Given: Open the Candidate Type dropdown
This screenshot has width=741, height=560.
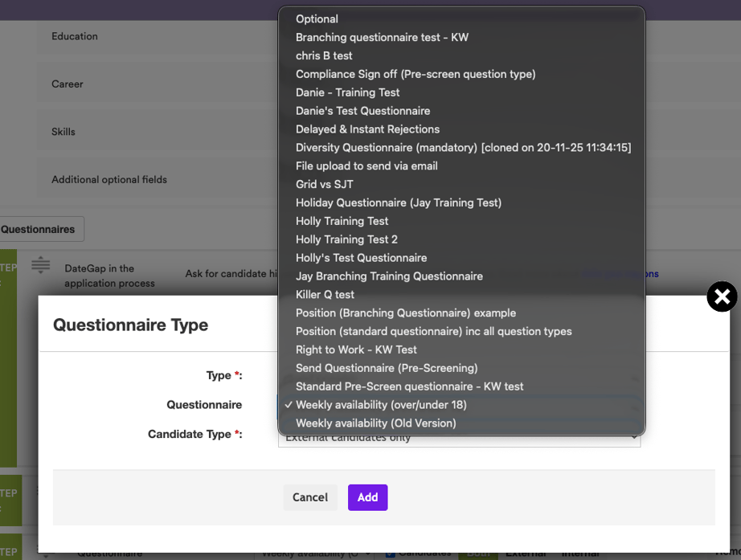Looking at the screenshot, I should [459, 438].
